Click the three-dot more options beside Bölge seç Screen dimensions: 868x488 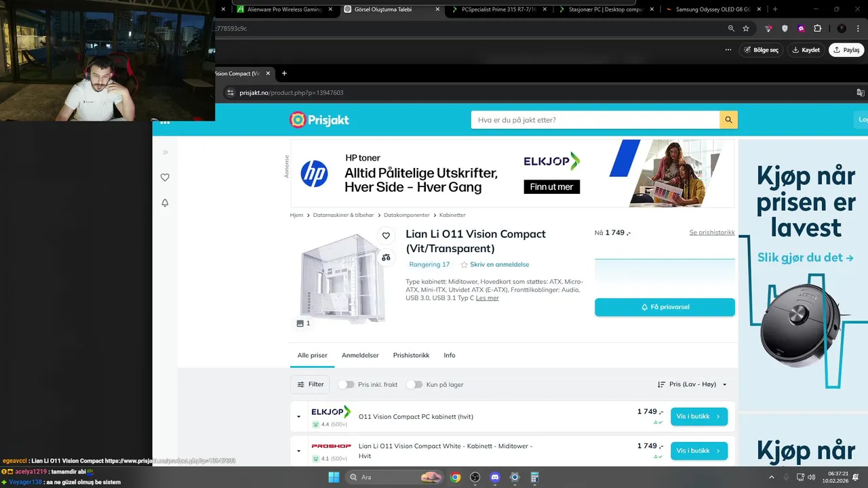click(728, 49)
